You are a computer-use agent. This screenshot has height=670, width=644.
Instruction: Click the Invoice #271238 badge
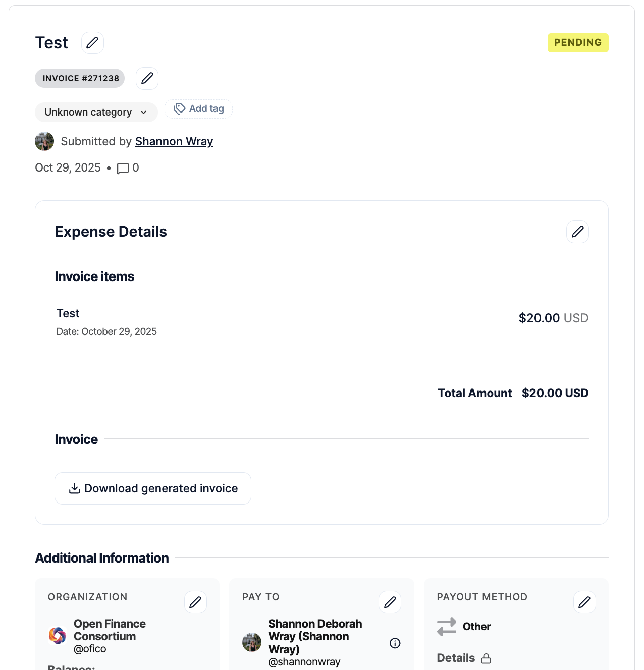80,78
